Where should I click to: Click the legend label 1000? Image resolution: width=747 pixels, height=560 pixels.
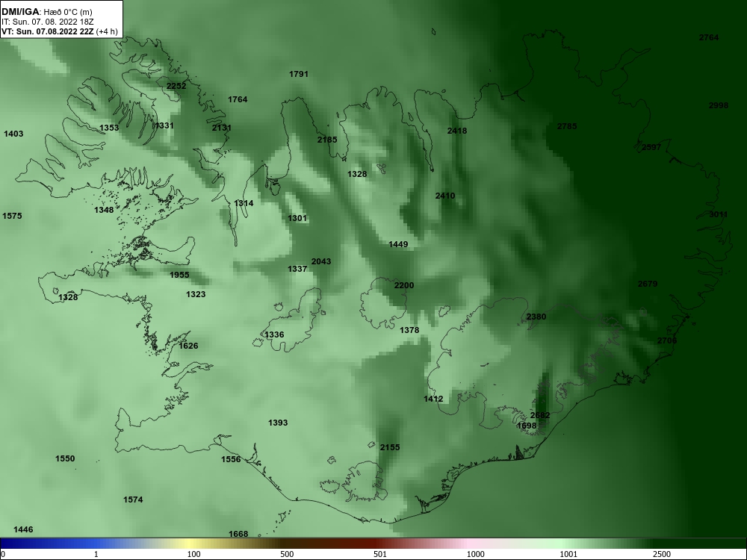[x=475, y=554]
